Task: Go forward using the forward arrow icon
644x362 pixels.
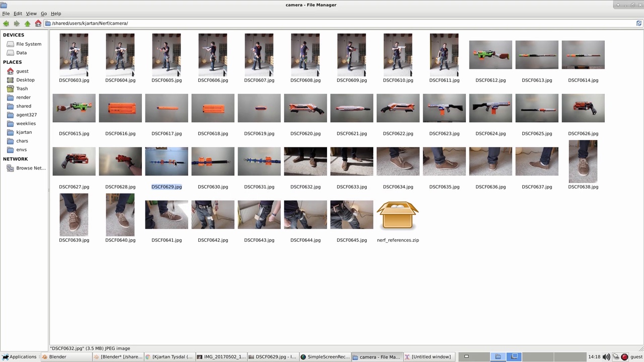Action: [17, 23]
